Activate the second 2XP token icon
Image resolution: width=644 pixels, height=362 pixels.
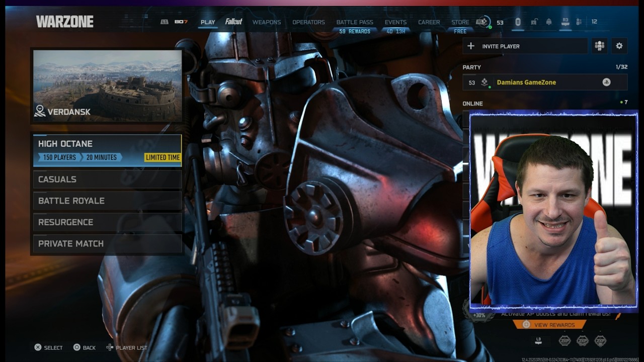582,341
